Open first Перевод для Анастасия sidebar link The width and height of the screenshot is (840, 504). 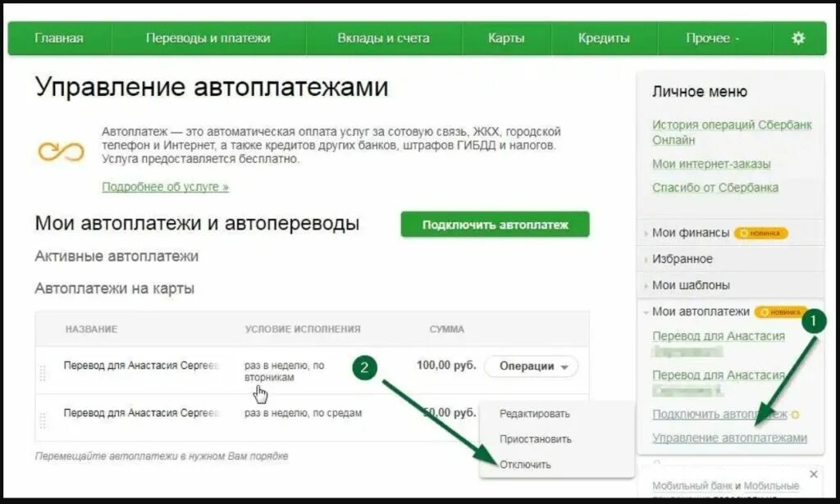click(x=719, y=337)
